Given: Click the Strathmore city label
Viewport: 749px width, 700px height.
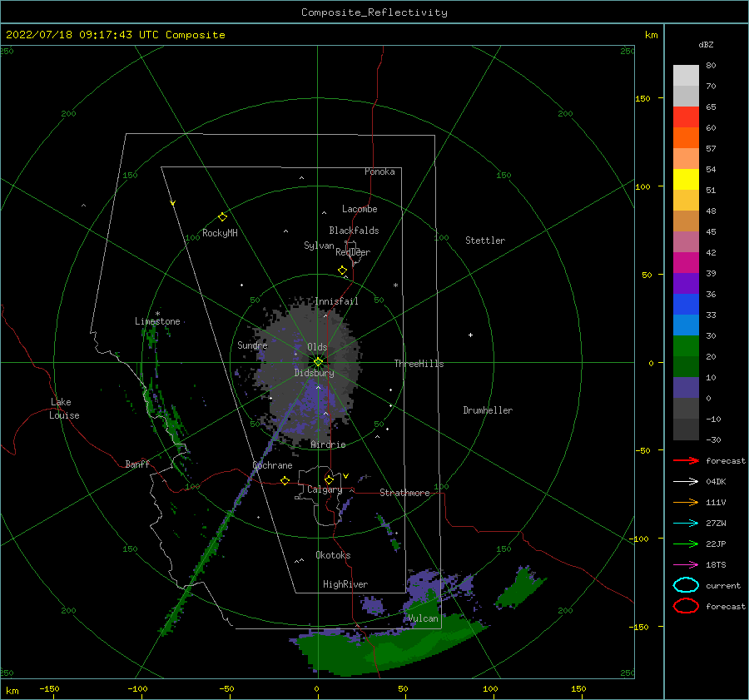Looking at the screenshot, I should click(x=404, y=493).
